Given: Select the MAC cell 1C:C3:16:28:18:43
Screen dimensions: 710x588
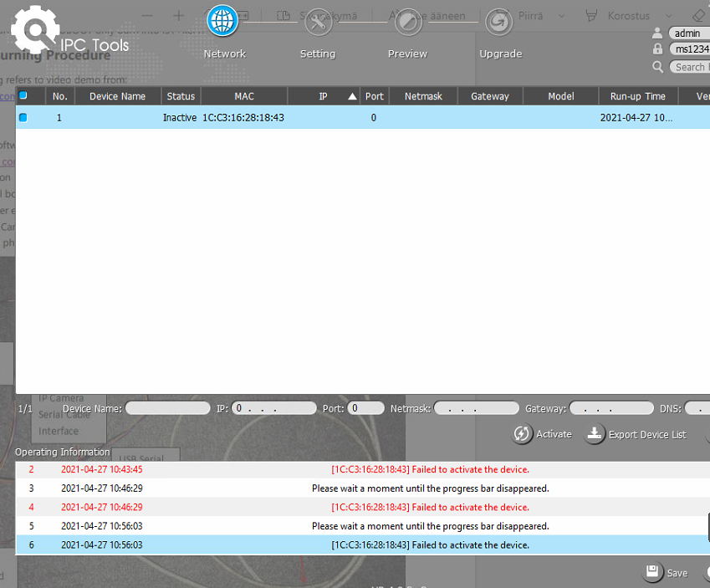Looking at the screenshot, I should (243, 118).
